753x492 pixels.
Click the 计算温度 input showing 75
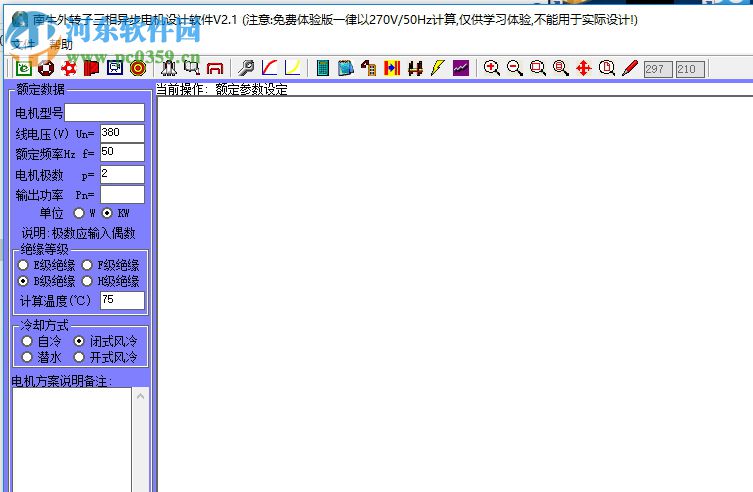[122, 300]
